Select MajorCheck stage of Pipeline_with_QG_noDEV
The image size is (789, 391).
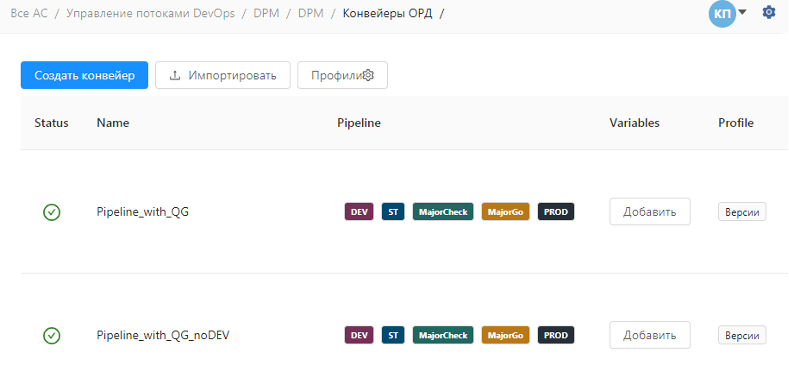(443, 335)
